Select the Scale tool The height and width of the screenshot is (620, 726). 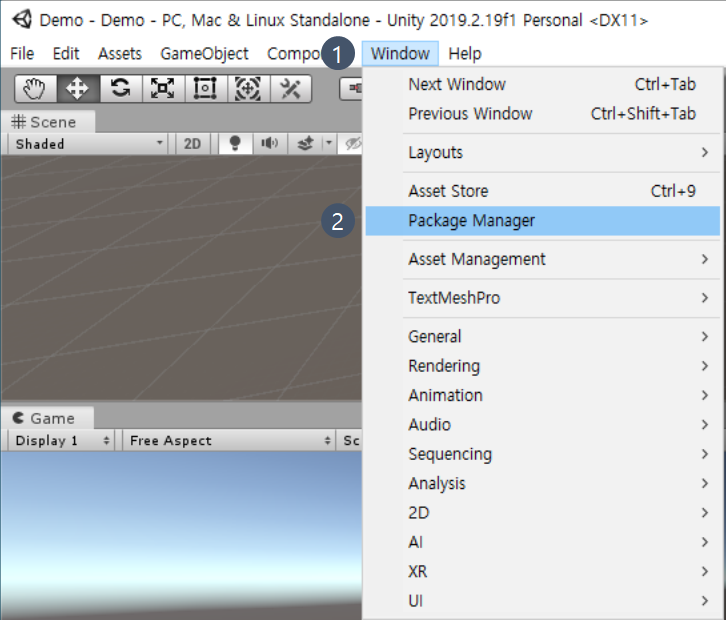[x=163, y=88]
